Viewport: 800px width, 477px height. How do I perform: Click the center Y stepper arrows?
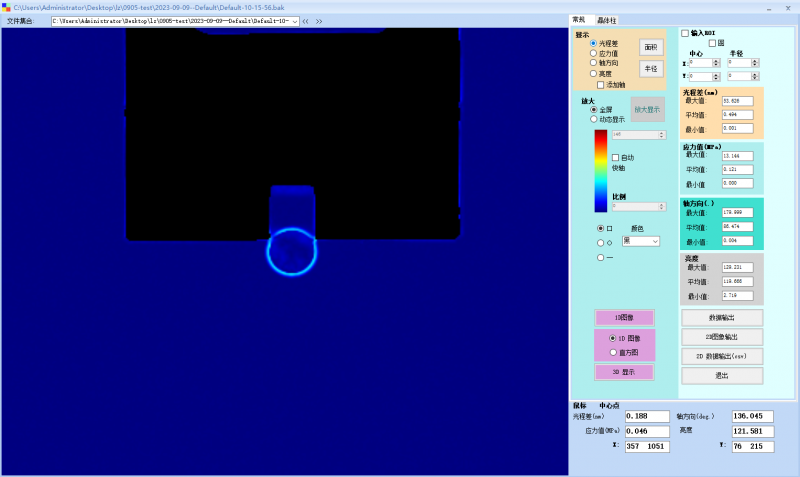(x=716, y=77)
